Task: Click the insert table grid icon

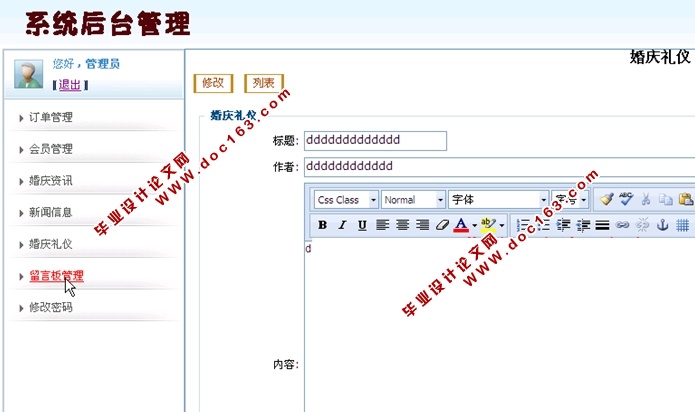Action: coord(683,225)
